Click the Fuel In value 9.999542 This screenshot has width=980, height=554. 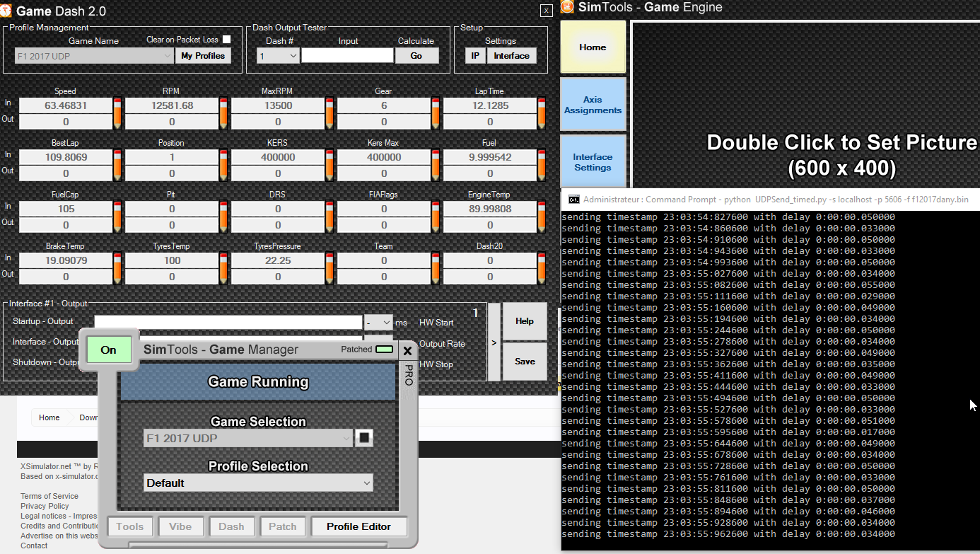pos(490,157)
